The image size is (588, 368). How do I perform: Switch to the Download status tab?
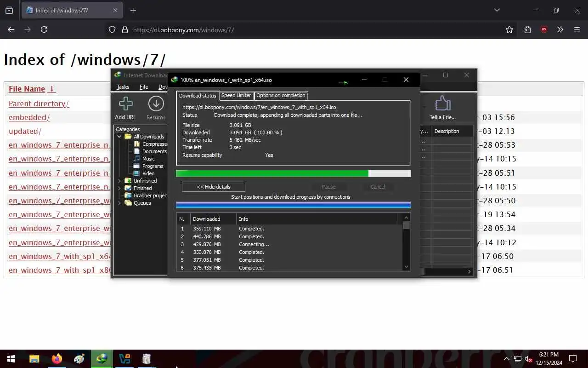click(x=198, y=96)
